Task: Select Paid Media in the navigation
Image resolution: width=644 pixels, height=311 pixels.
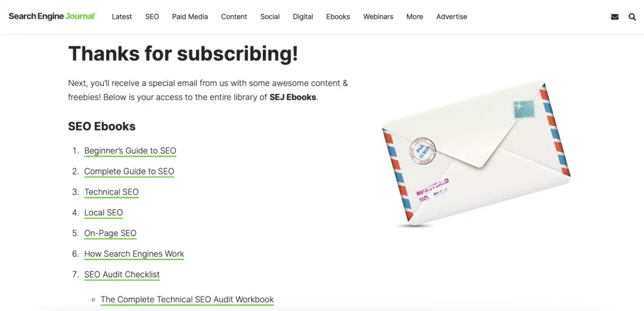Action: click(190, 17)
